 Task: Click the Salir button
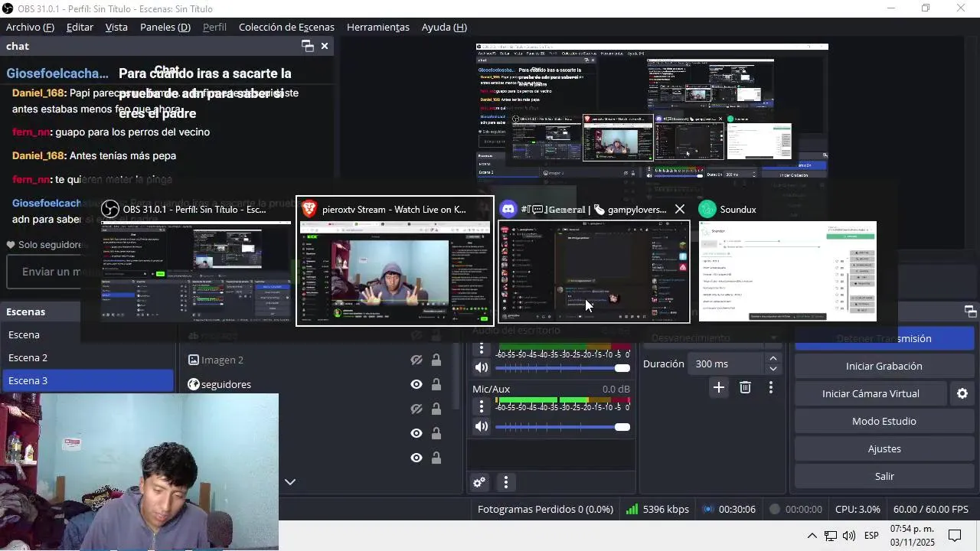click(x=884, y=476)
